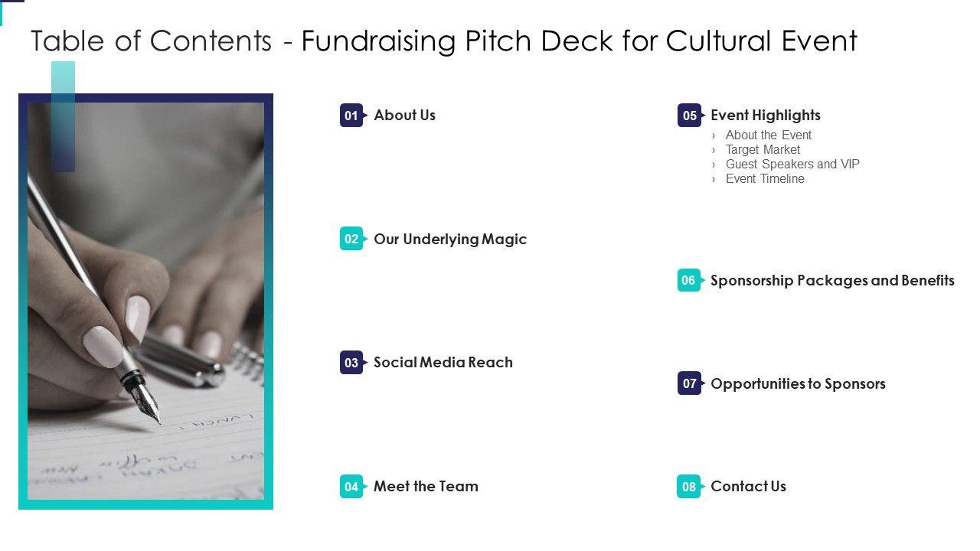980x551 pixels.
Task: Click the 04 number badge
Action: point(351,487)
